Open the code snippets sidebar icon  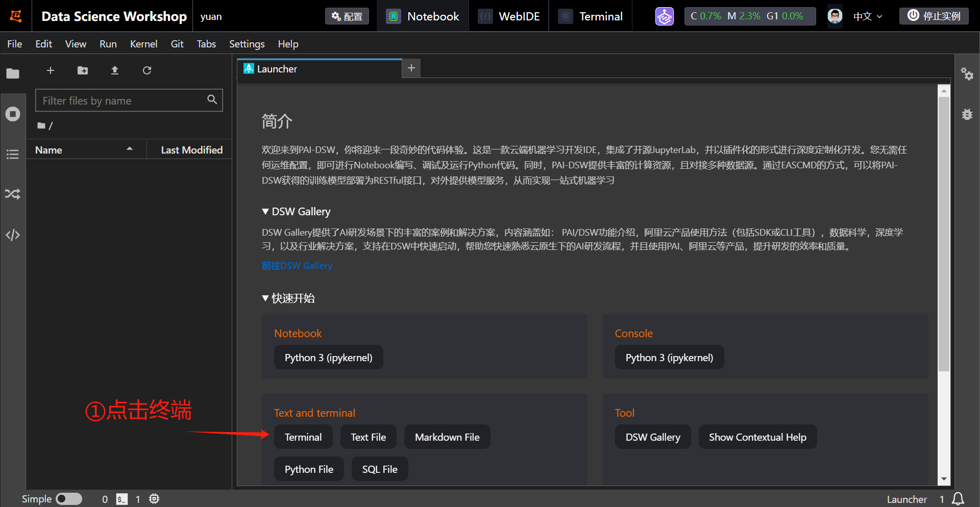(x=13, y=235)
